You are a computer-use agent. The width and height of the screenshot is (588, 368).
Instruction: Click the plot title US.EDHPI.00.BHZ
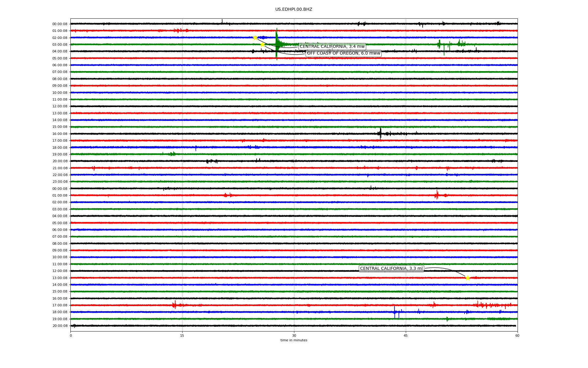293,10
